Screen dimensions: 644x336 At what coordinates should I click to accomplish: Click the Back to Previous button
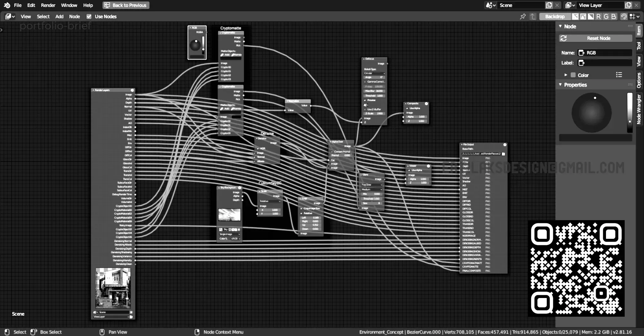click(x=126, y=5)
